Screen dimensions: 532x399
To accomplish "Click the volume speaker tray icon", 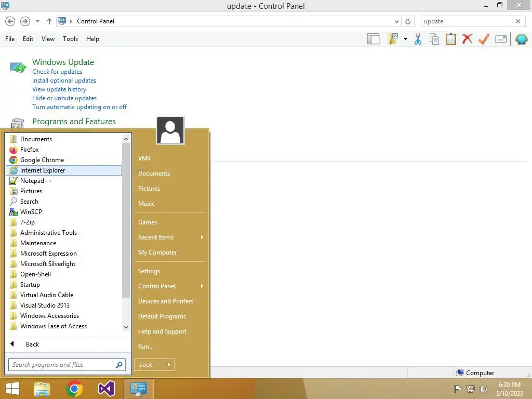I will [x=483, y=389].
